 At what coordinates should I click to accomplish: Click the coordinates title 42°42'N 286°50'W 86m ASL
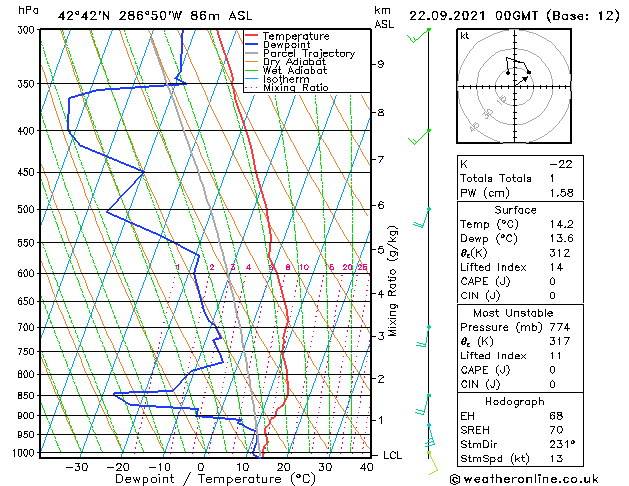coord(155,16)
